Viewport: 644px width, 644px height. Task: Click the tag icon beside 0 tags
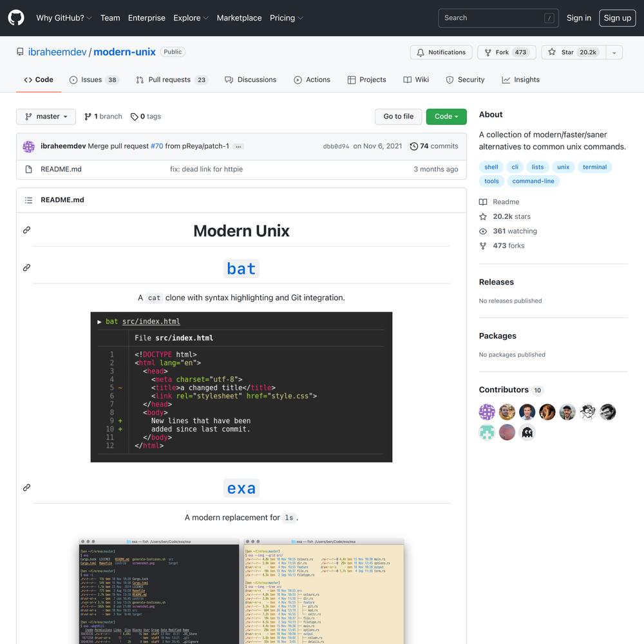pos(135,117)
